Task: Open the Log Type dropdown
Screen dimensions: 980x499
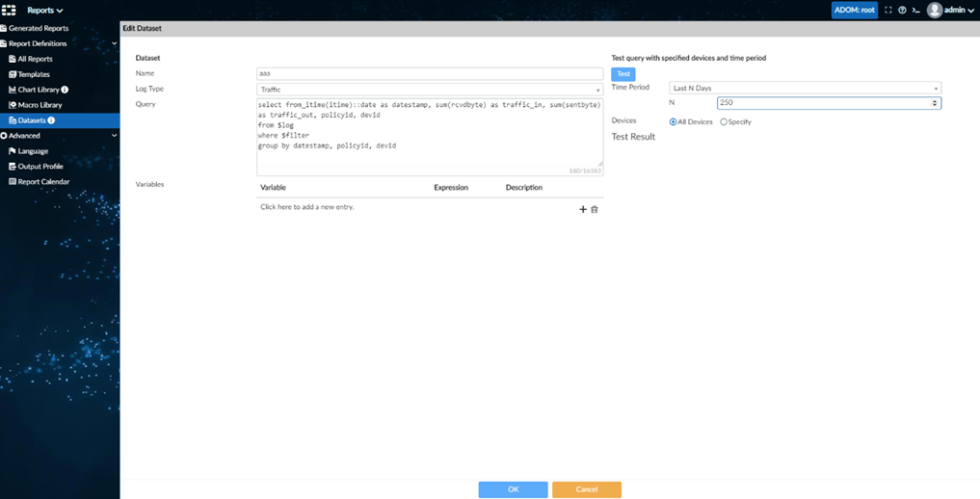Action: pyautogui.click(x=429, y=90)
